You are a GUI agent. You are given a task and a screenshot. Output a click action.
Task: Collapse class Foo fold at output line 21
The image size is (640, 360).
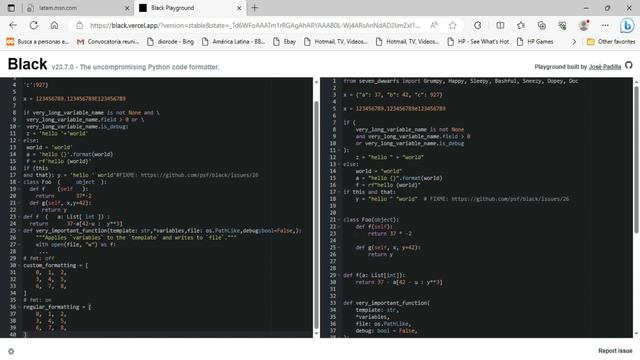(339, 220)
